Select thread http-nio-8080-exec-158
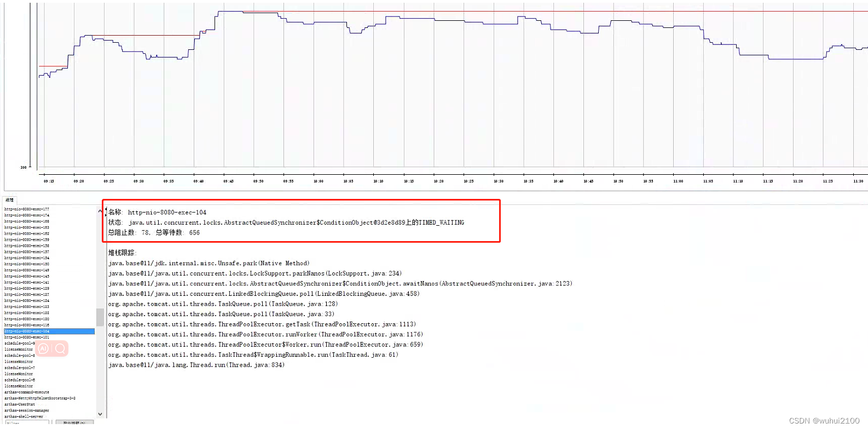Screen dimensions: 868x429 (27, 245)
